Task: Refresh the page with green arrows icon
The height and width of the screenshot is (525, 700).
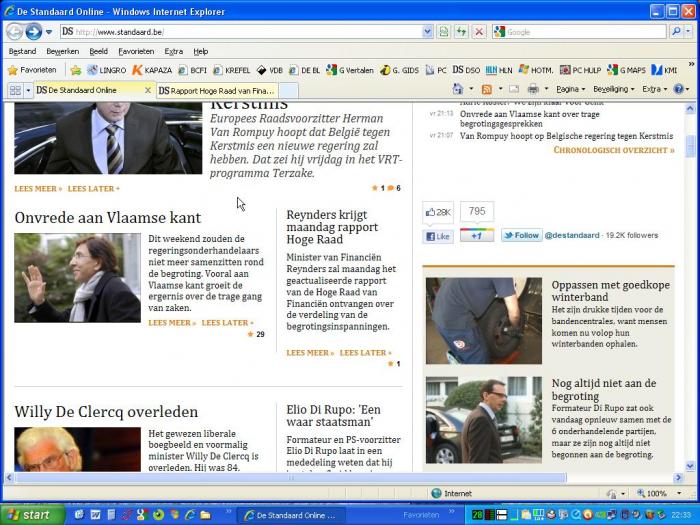Action: coord(461,32)
